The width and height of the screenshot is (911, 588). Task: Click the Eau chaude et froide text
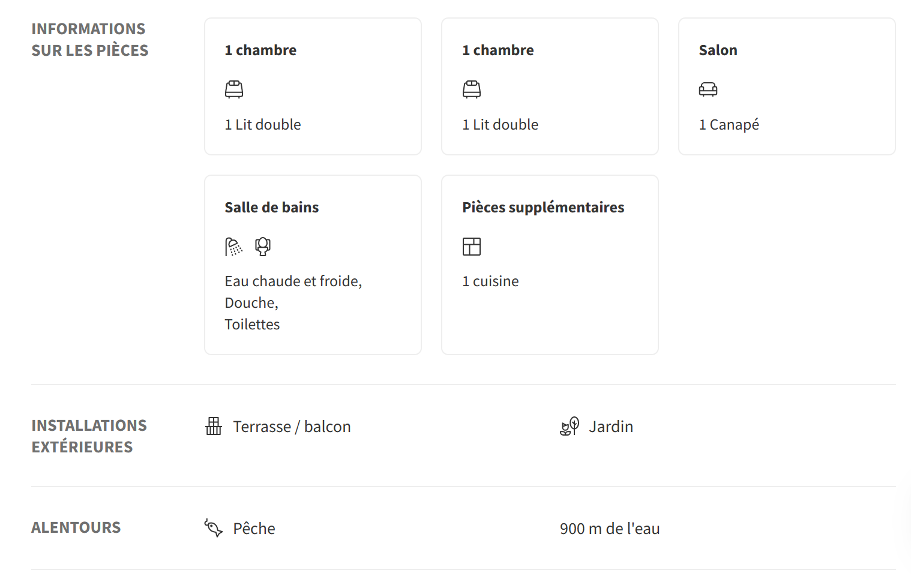click(293, 281)
